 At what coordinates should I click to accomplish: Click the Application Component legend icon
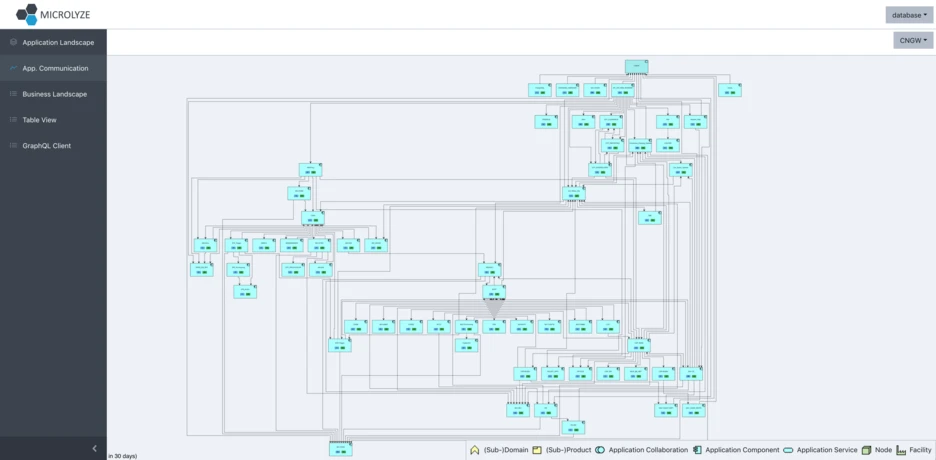pos(697,451)
